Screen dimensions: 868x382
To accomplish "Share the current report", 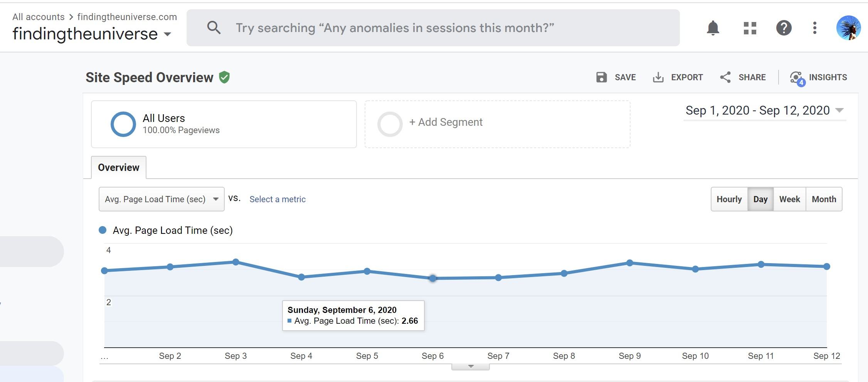I will (743, 77).
